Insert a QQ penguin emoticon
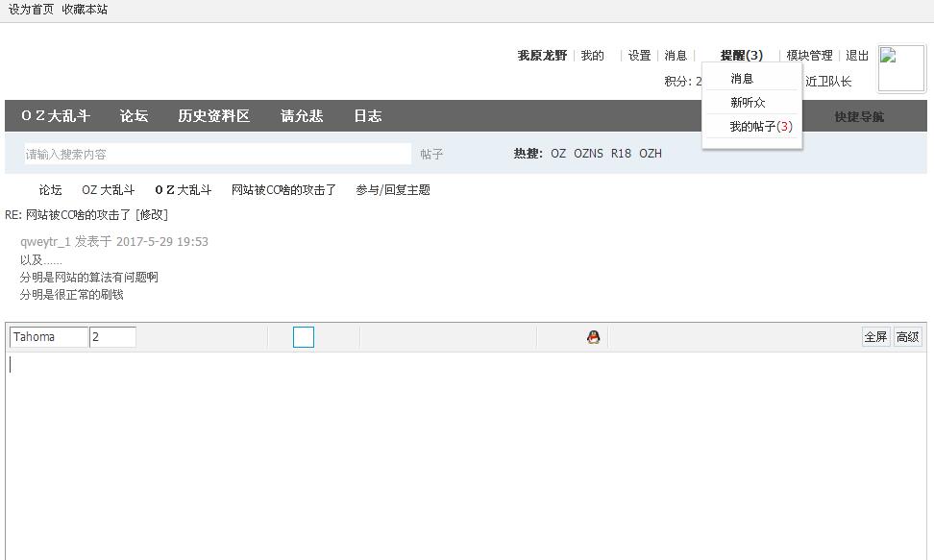This screenshot has height=560, width=934. click(x=593, y=337)
